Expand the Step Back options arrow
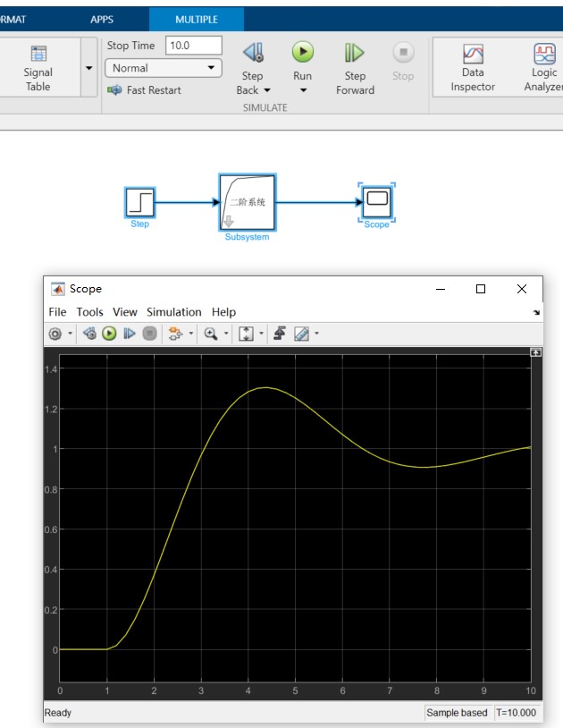 267,90
